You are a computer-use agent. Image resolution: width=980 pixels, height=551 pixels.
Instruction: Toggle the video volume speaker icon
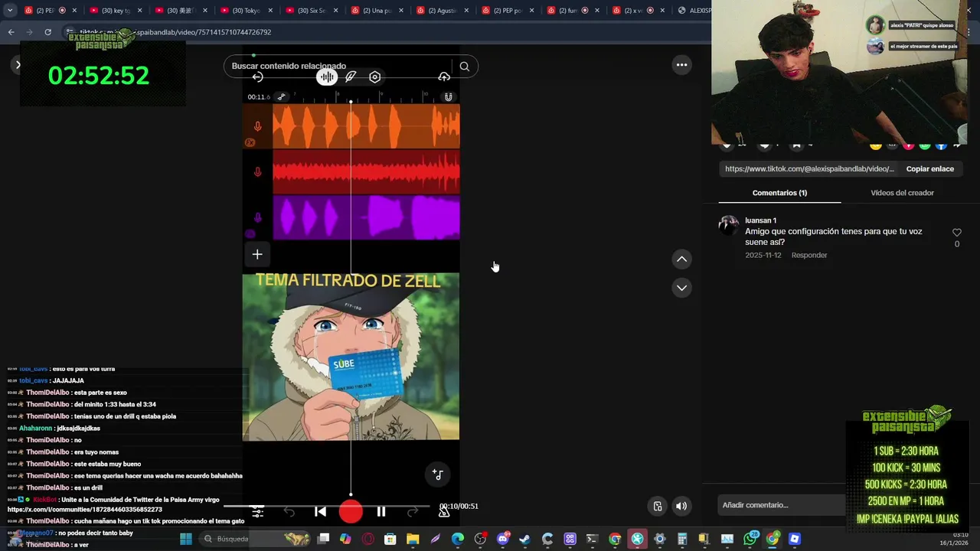[681, 506]
